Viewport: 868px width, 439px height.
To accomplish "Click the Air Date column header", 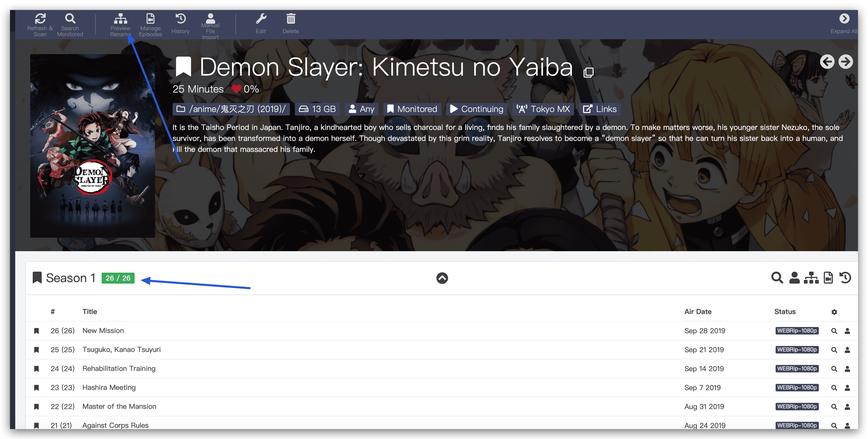I will (698, 312).
